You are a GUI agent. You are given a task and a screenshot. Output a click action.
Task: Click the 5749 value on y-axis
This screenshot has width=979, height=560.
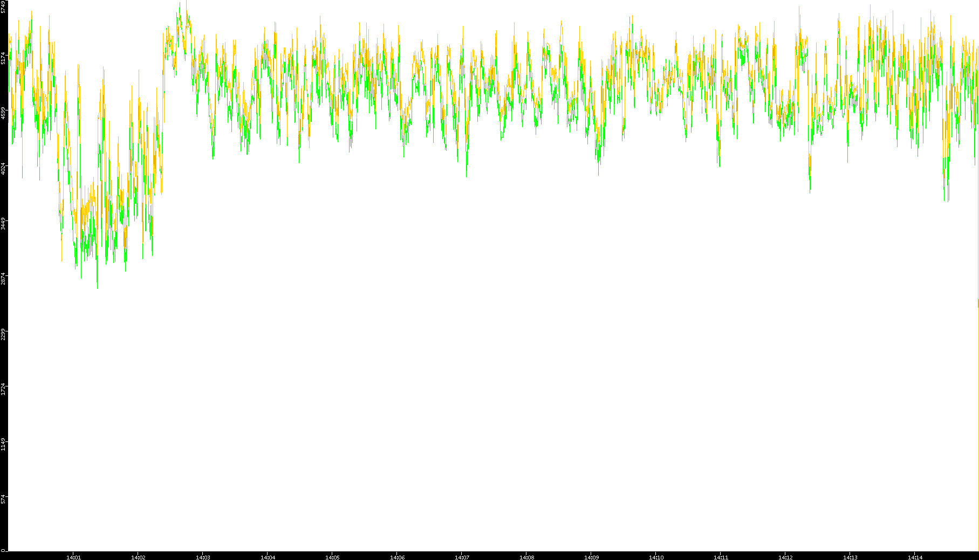coord(3,6)
